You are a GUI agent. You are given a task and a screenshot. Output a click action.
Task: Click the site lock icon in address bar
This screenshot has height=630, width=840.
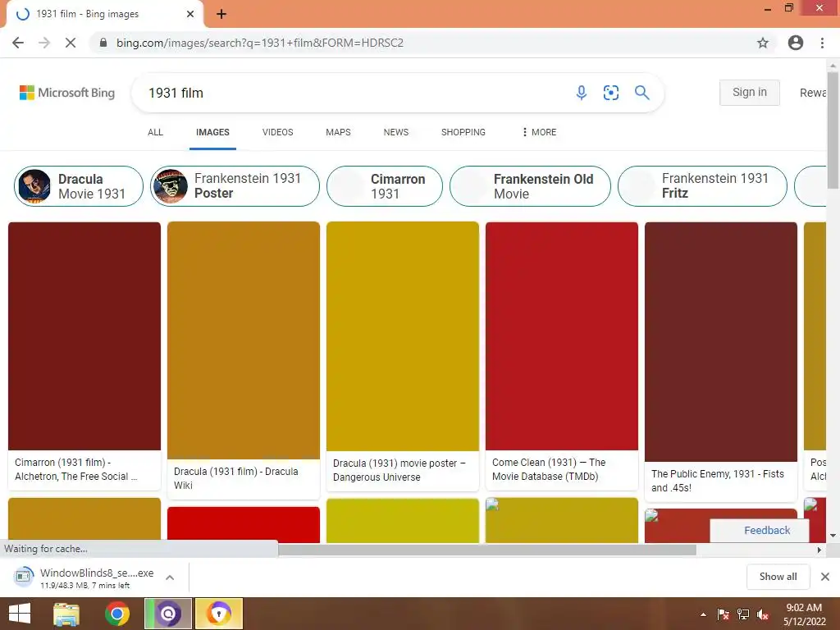[x=103, y=43]
